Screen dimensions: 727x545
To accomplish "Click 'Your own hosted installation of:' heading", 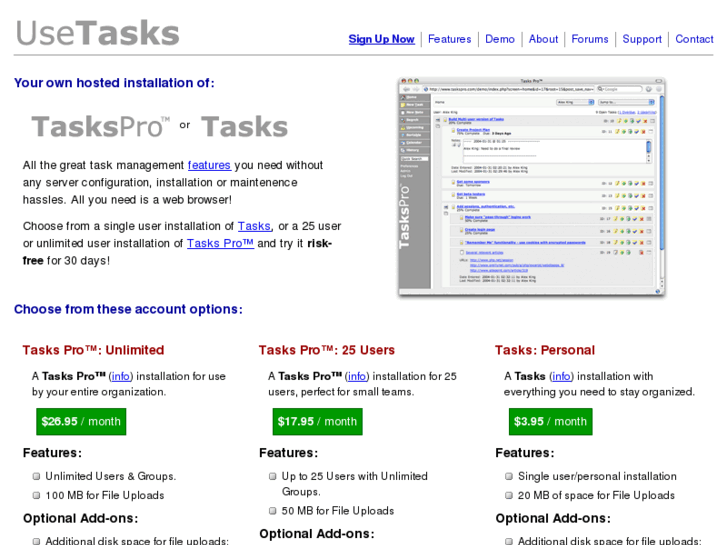I will click(x=114, y=83).
